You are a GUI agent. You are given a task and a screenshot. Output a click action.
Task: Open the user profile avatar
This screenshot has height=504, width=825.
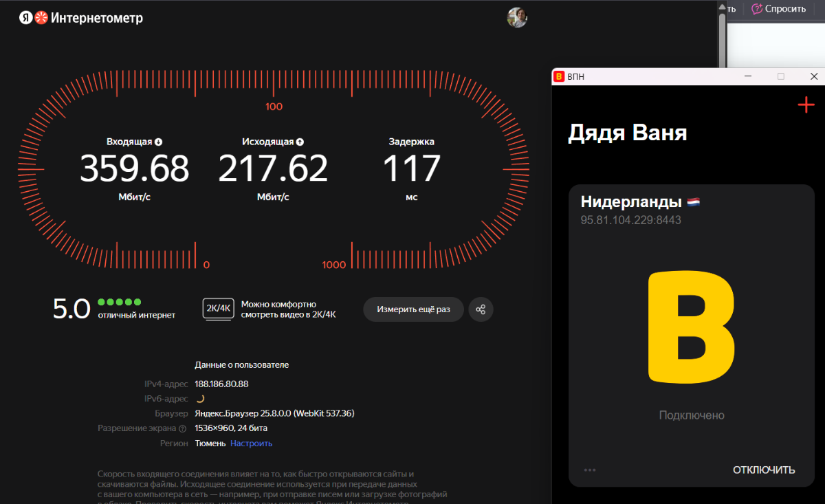click(517, 18)
